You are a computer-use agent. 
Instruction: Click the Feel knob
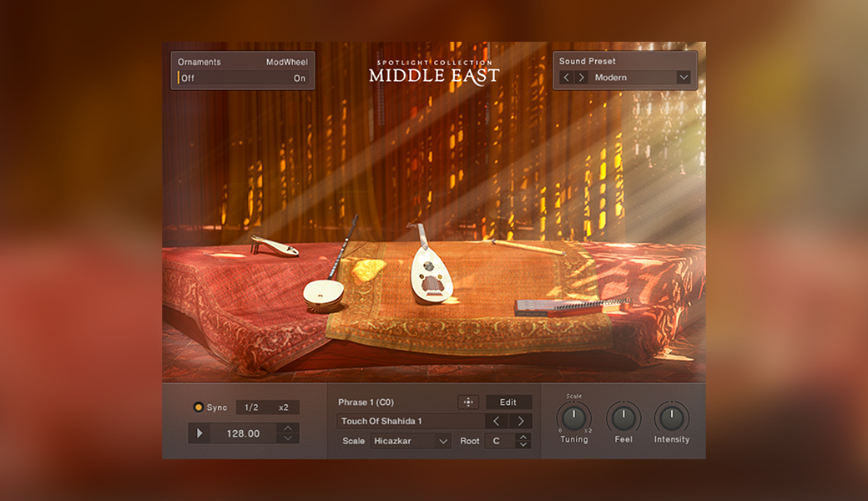(623, 418)
